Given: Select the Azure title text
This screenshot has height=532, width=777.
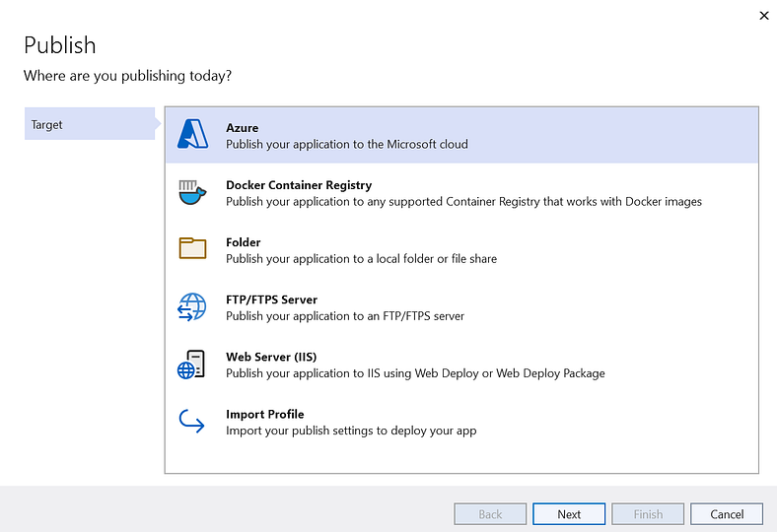Looking at the screenshot, I should (x=242, y=128).
